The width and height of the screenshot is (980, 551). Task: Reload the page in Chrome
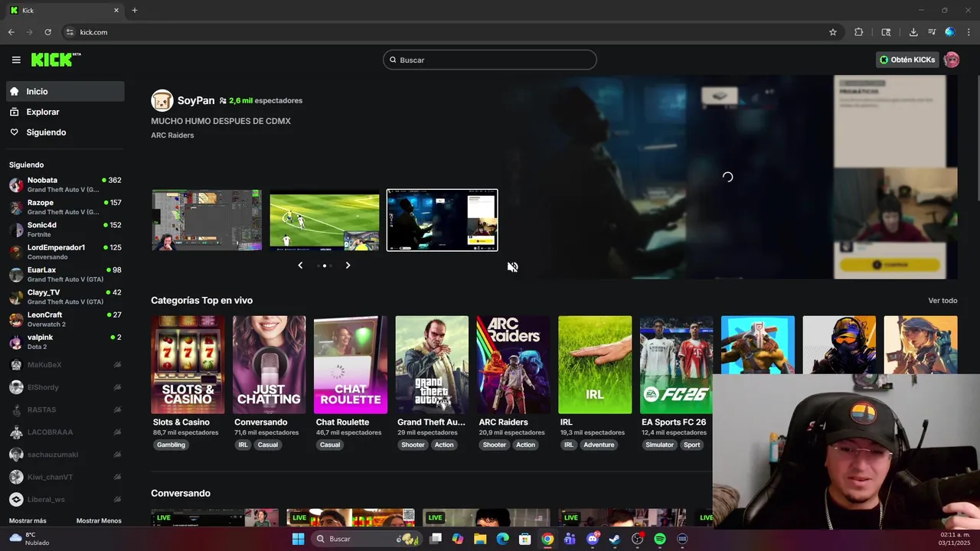[x=47, y=32]
